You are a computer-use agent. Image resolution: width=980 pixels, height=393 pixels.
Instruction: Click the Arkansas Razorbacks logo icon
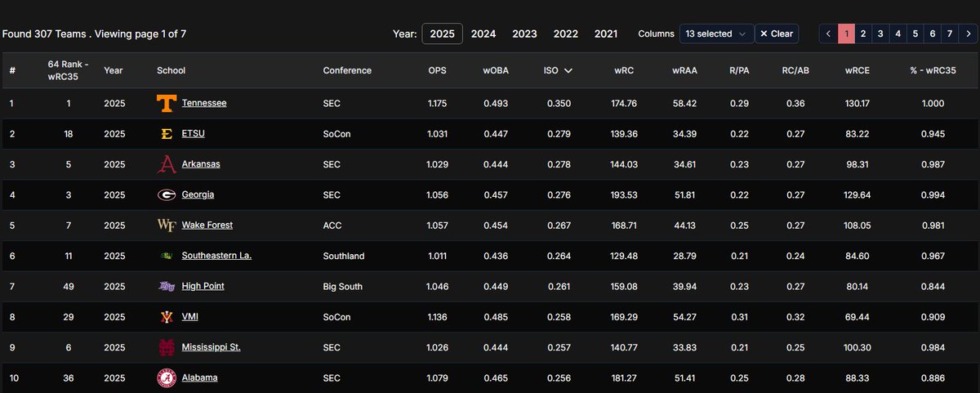(167, 164)
